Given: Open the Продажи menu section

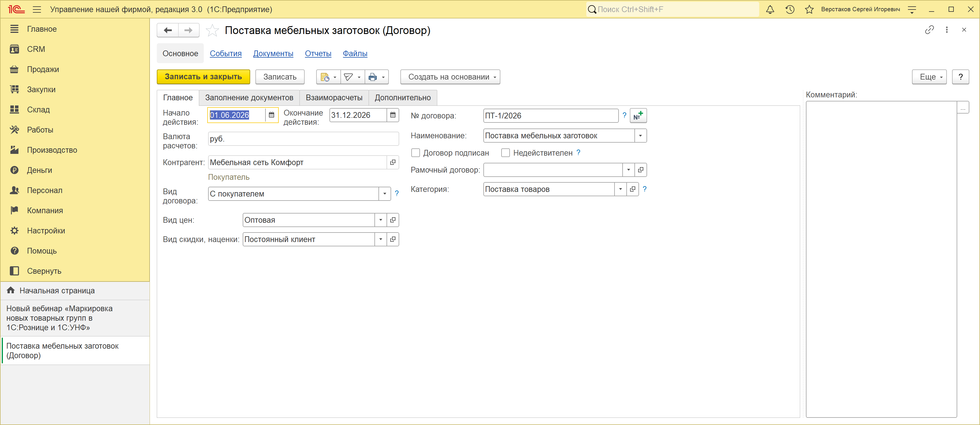Looking at the screenshot, I should (43, 69).
